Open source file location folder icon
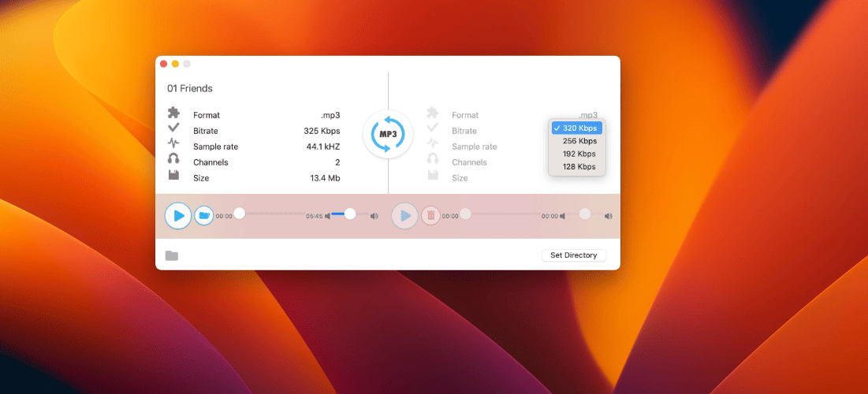The width and height of the screenshot is (868, 394). tap(204, 216)
